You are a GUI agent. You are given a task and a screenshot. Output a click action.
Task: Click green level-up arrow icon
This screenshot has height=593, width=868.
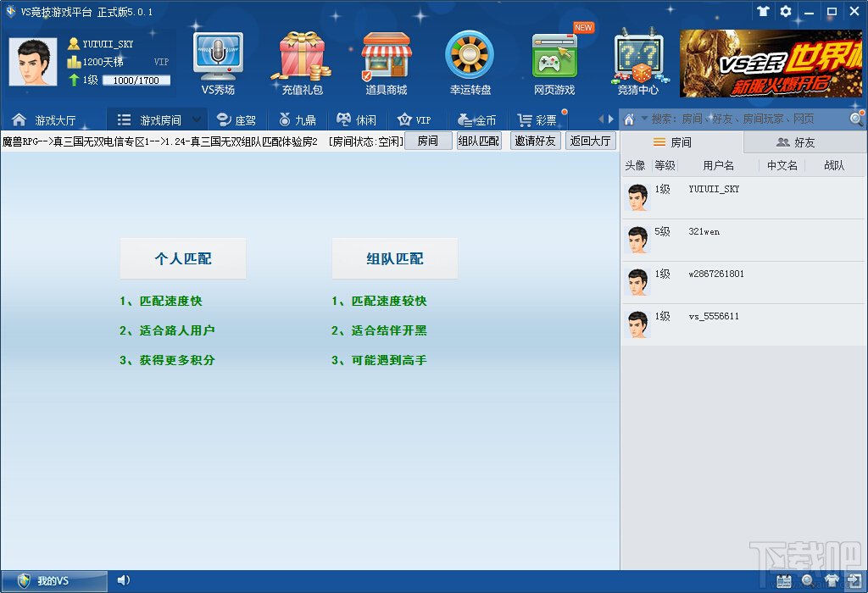[x=74, y=80]
